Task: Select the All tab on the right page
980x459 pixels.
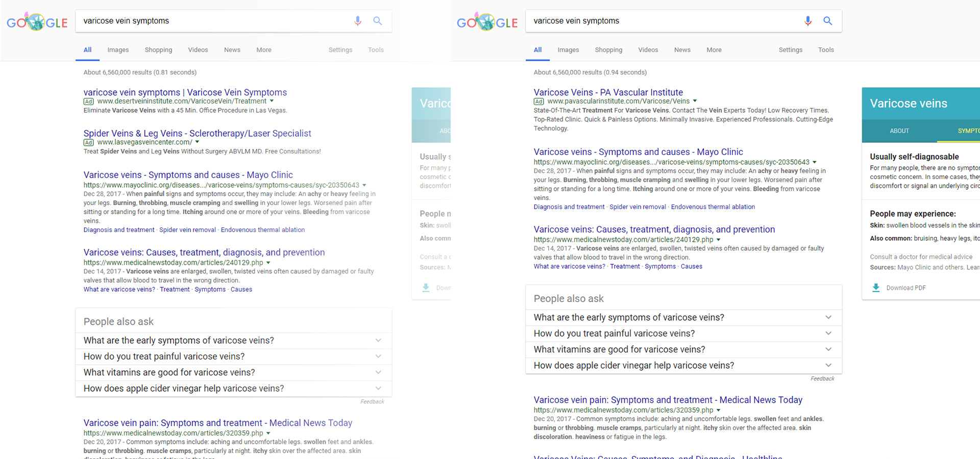Action: pos(538,50)
